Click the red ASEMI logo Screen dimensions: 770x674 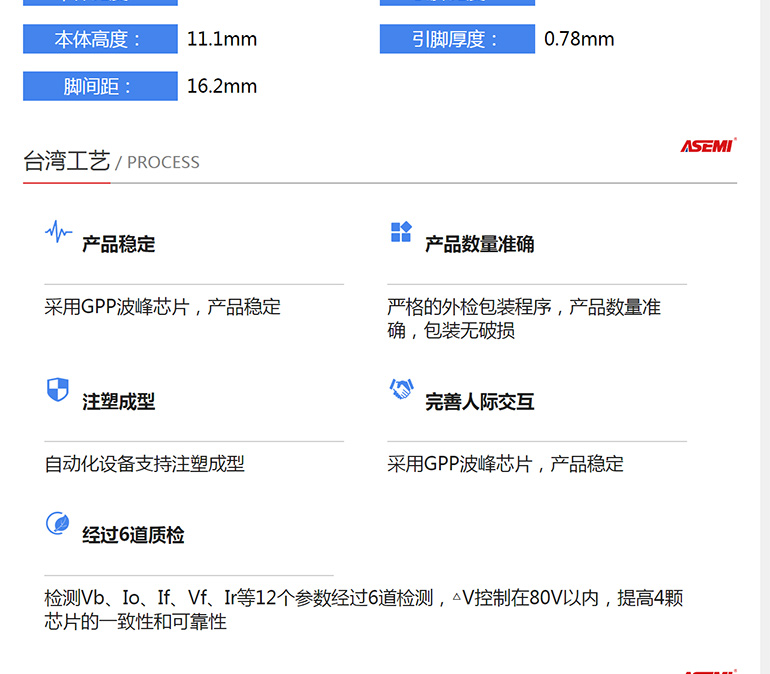(x=708, y=146)
